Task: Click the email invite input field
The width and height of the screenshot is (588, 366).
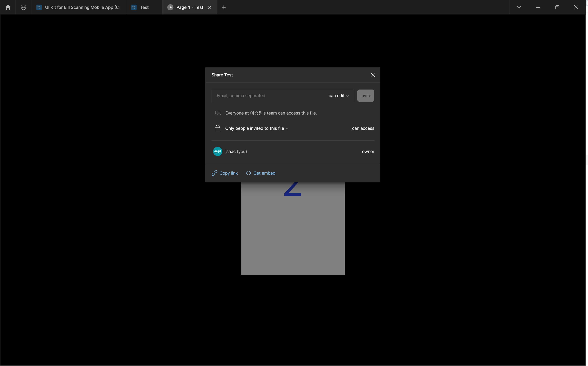Action: point(269,96)
